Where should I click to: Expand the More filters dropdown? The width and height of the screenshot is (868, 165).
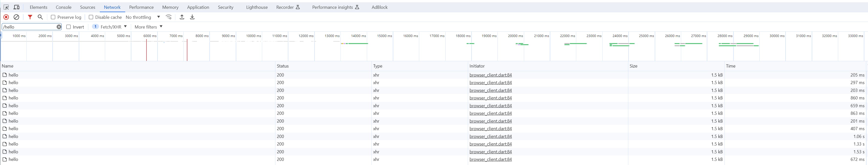point(149,27)
